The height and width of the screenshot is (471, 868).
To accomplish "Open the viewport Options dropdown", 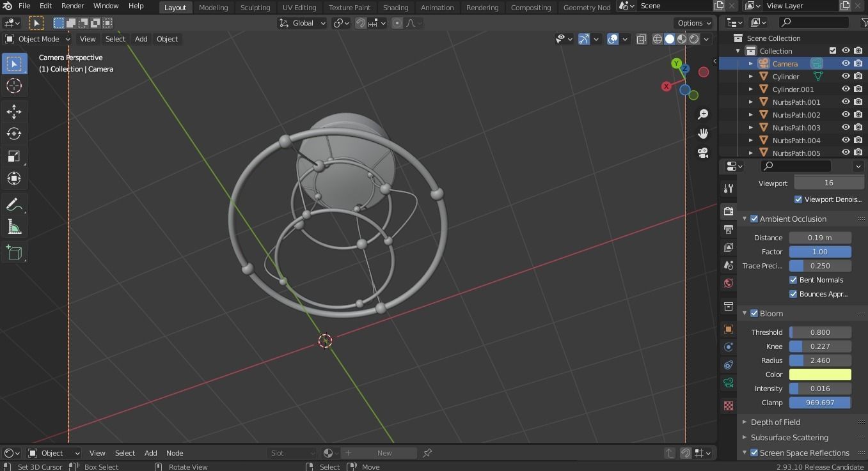I will point(694,23).
